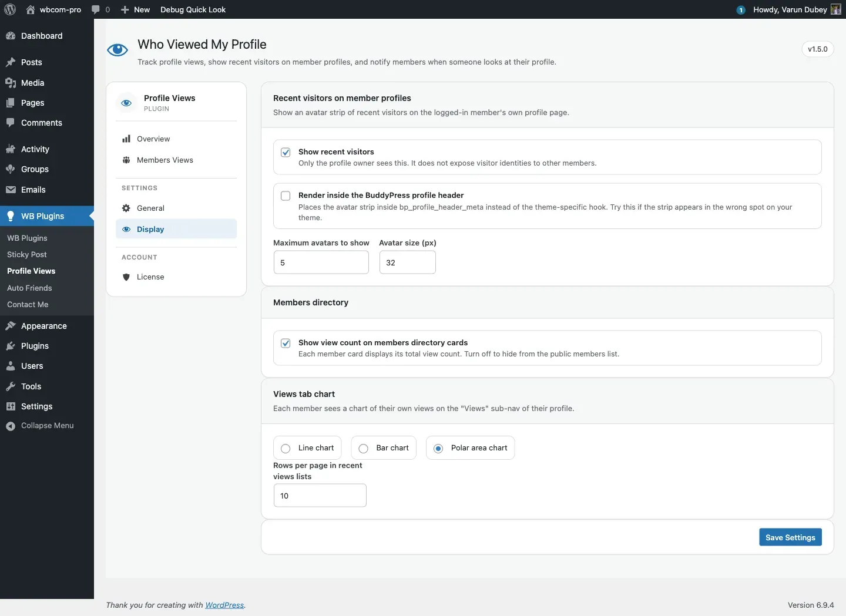The height and width of the screenshot is (616, 846).
Task: Select the Bar chart radio option
Action: point(364,449)
